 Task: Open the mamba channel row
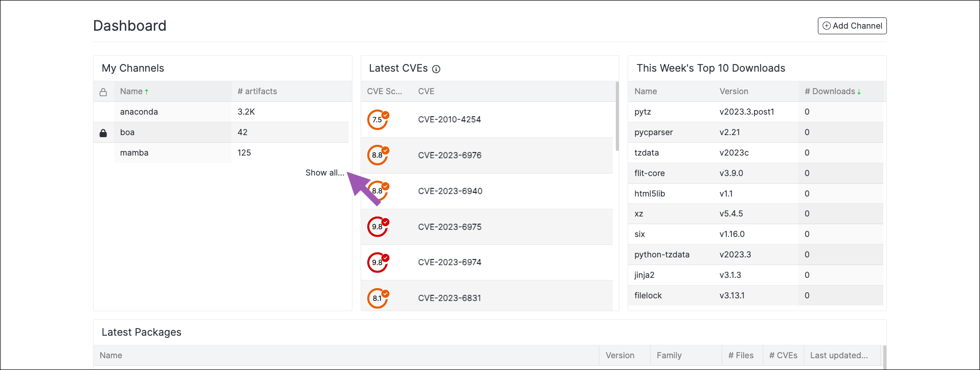click(221, 153)
